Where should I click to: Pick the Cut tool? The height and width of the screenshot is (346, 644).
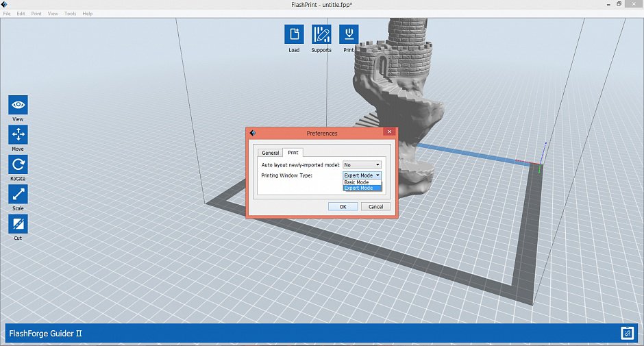[x=18, y=223]
